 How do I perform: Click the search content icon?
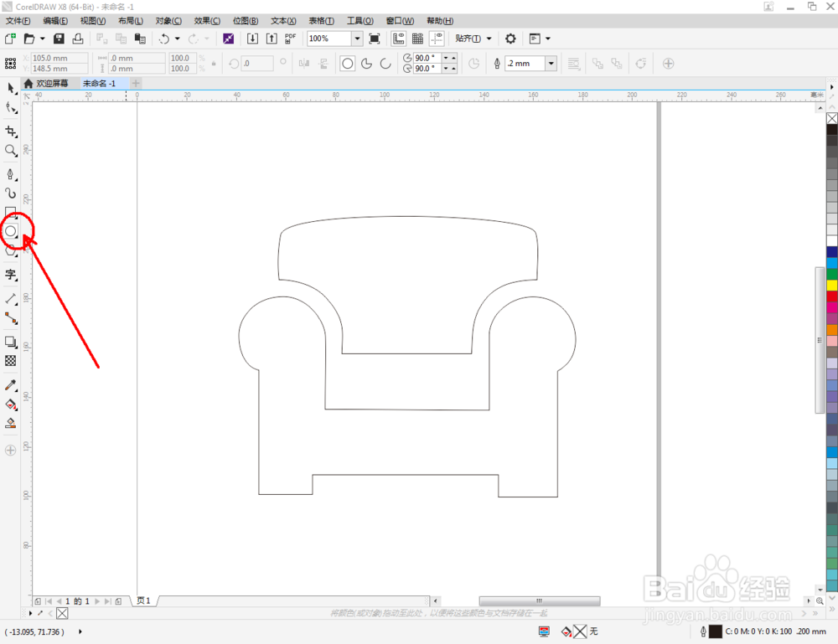coord(228,39)
